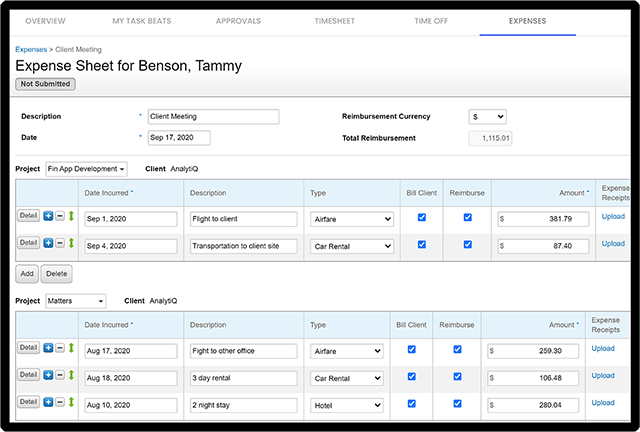Image resolution: width=640 pixels, height=432 pixels.
Task: Click minus icon on Transportation to client site row
Action: tap(60, 243)
